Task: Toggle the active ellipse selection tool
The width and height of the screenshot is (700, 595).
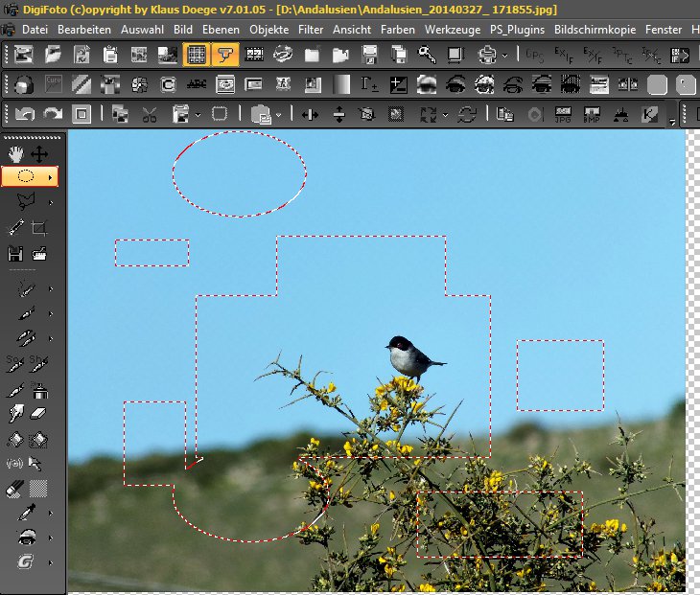Action: (26, 176)
